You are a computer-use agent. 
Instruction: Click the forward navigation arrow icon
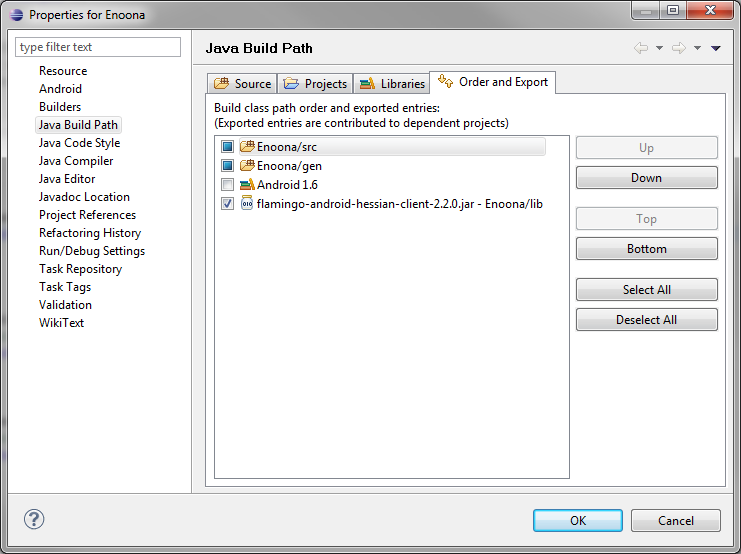click(679, 48)
